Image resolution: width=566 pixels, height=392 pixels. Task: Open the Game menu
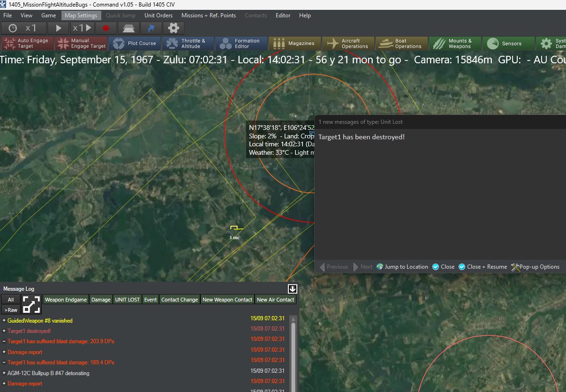(49, 15)
